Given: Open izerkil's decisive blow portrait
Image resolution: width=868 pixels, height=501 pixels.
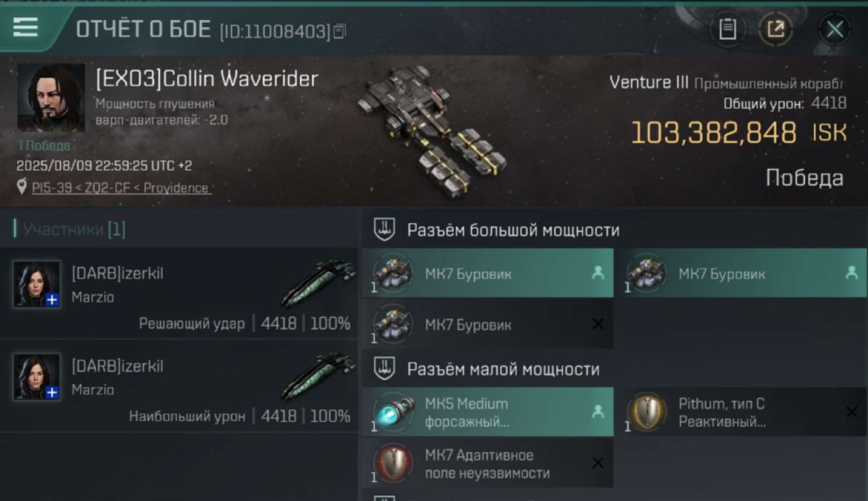Looking at the screenshot, I should 37,284.
